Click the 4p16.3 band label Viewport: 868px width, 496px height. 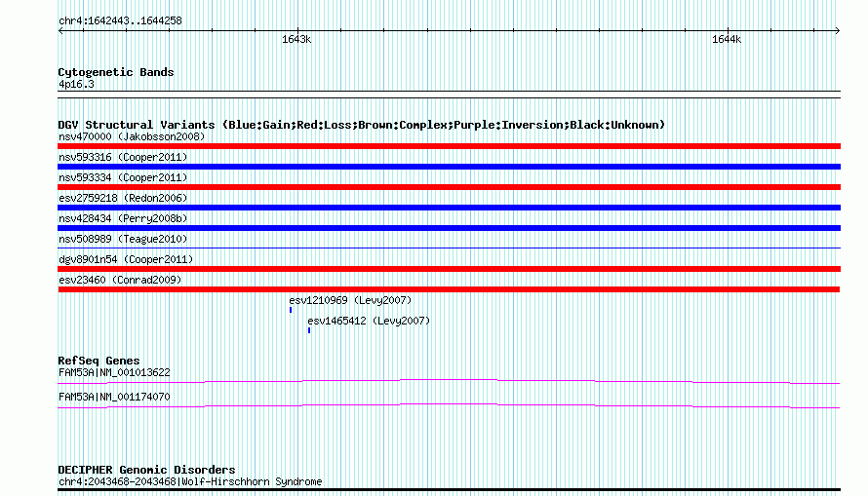[76, 84]
